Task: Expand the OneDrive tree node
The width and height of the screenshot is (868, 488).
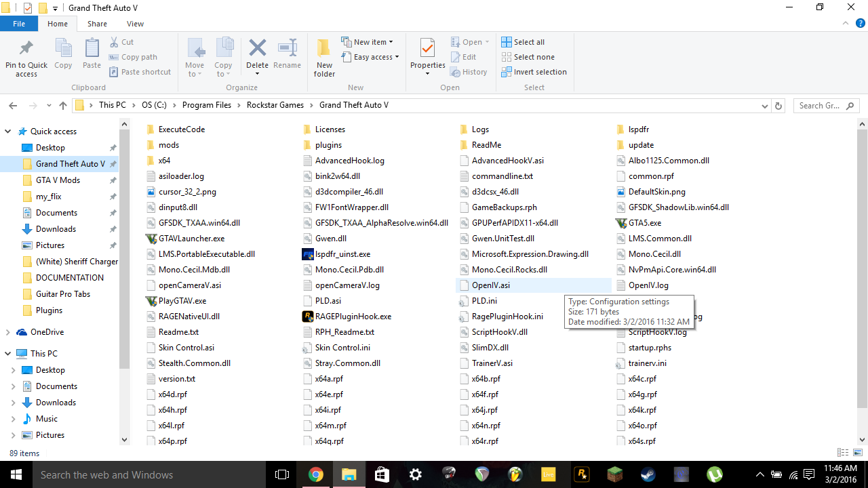Action: 7,332
